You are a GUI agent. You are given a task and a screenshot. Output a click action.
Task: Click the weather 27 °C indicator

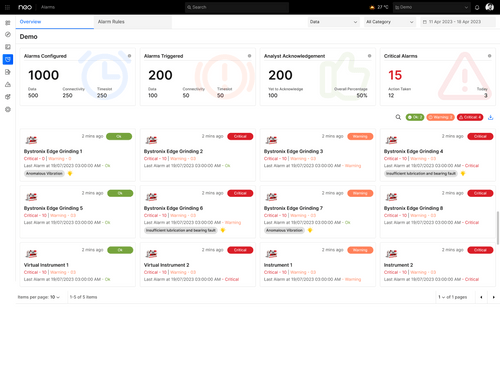379,7
